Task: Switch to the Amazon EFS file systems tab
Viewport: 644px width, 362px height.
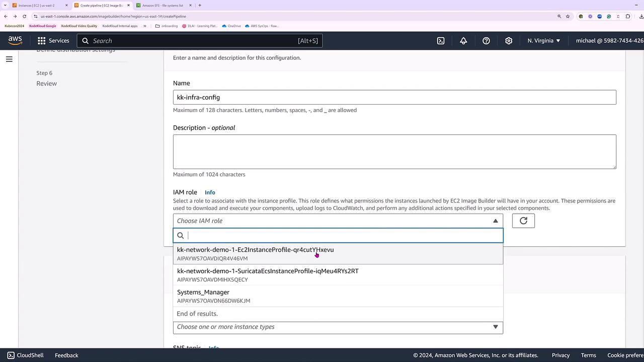Action: pos(164,6)
